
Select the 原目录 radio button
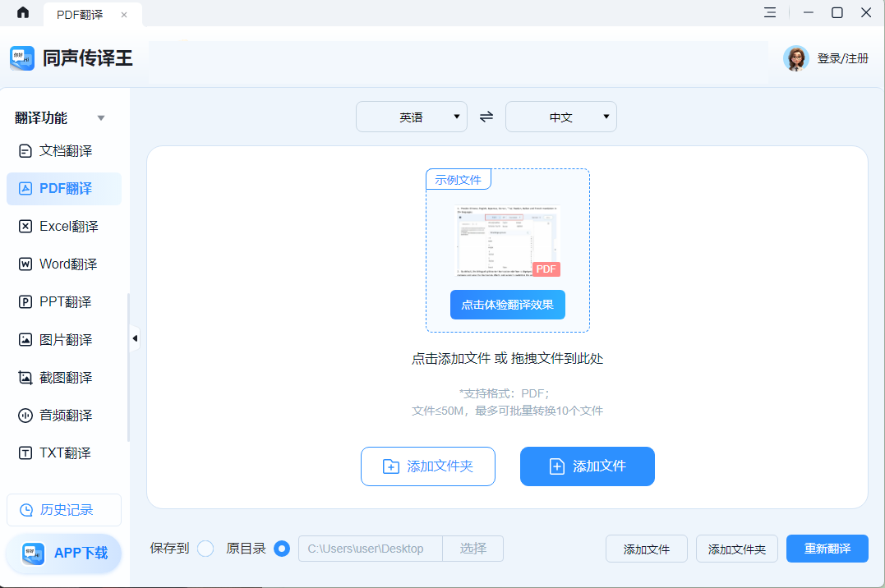[282, 549]
